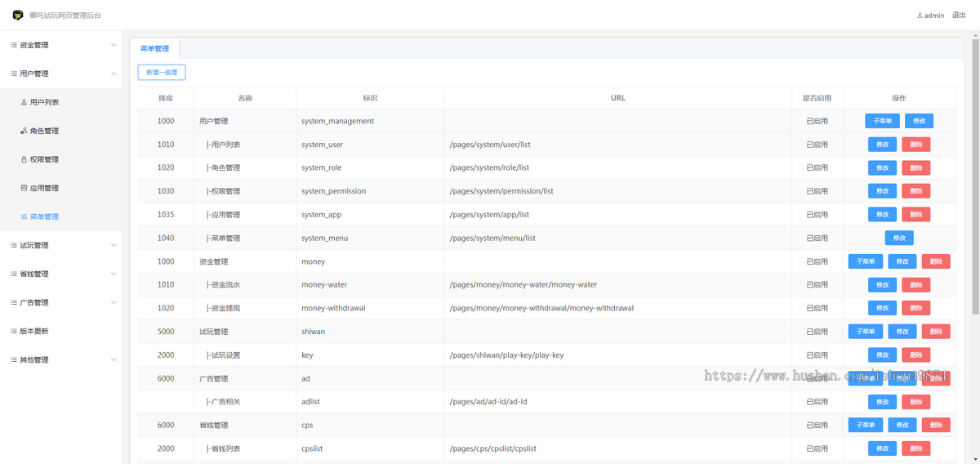The width and height of the screenshot is (980, 464).
Task: Click the list icon beside 试玩管理
Action: click(x=14, y=245)
